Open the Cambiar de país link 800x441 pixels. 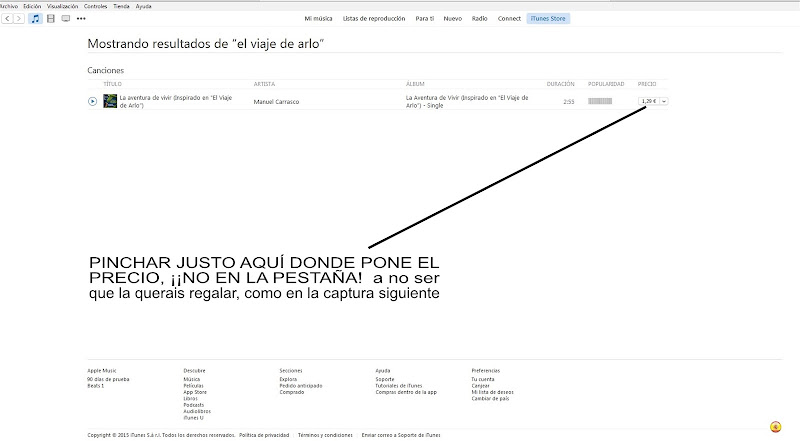click(490, 399)
